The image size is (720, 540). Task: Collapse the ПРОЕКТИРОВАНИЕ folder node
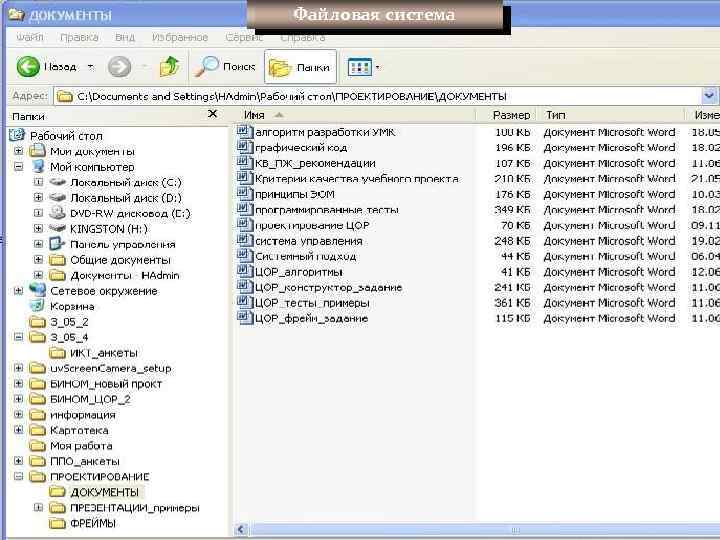18,477
